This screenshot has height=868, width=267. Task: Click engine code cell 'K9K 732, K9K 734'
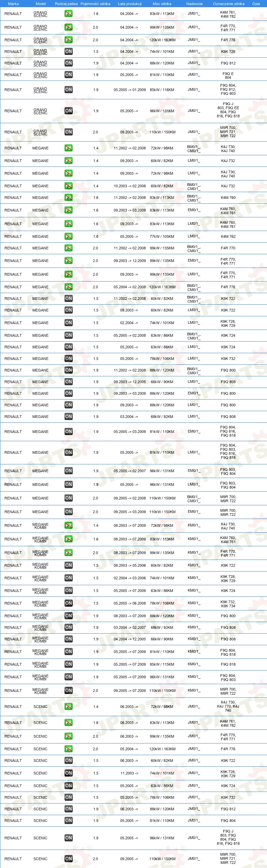(x=228, y=604)
